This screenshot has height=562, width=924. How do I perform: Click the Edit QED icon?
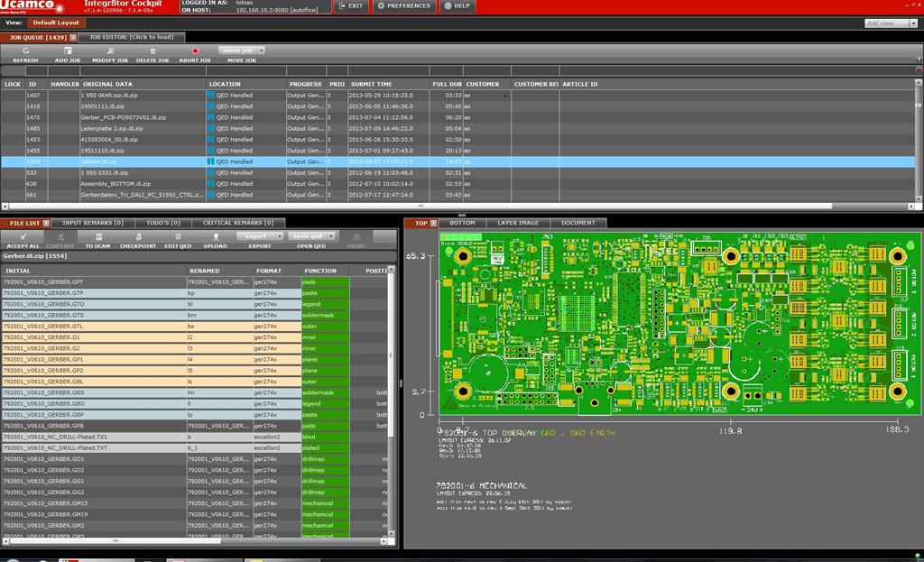click(177, 236)
